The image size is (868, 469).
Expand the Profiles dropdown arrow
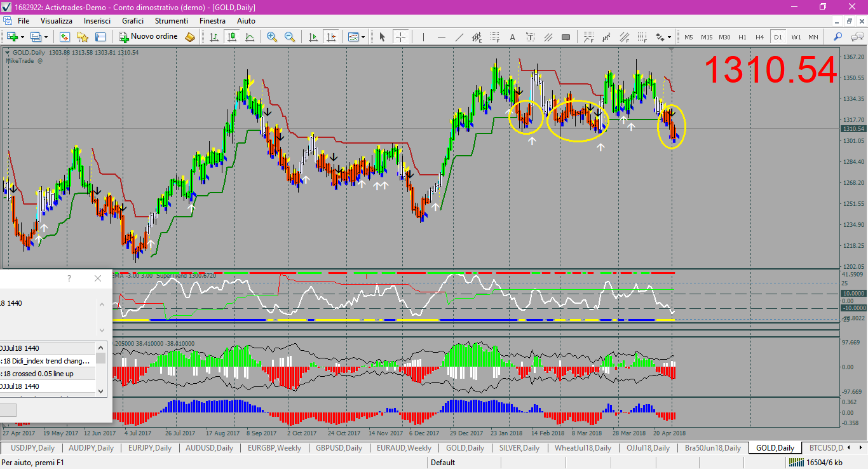point(46,37)
